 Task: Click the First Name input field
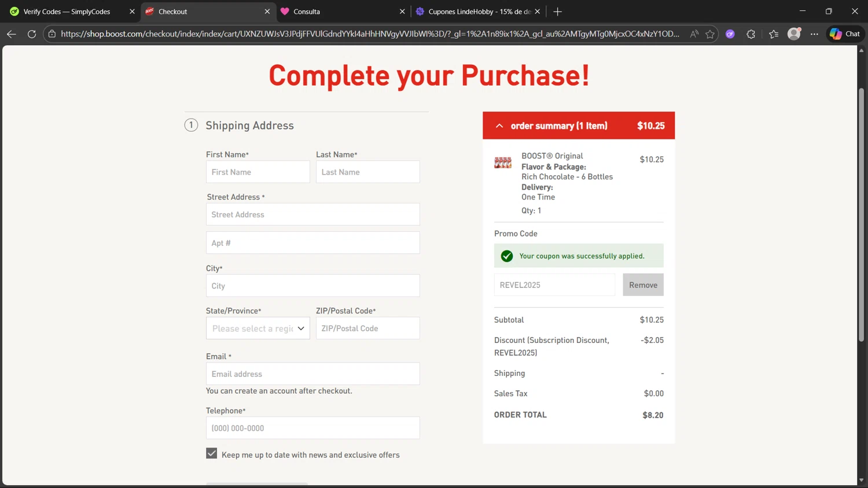pyautogui.click(x=258, y=172)
